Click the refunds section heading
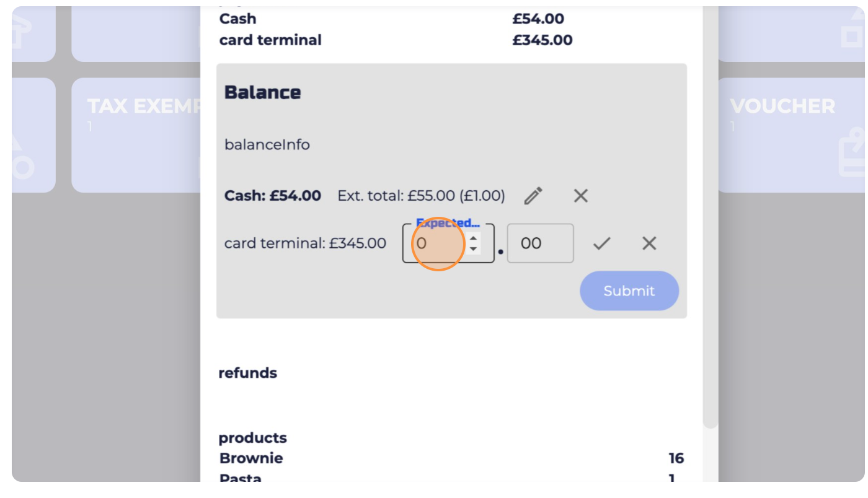This screenshot has height=498, width=868. [247, 373]
